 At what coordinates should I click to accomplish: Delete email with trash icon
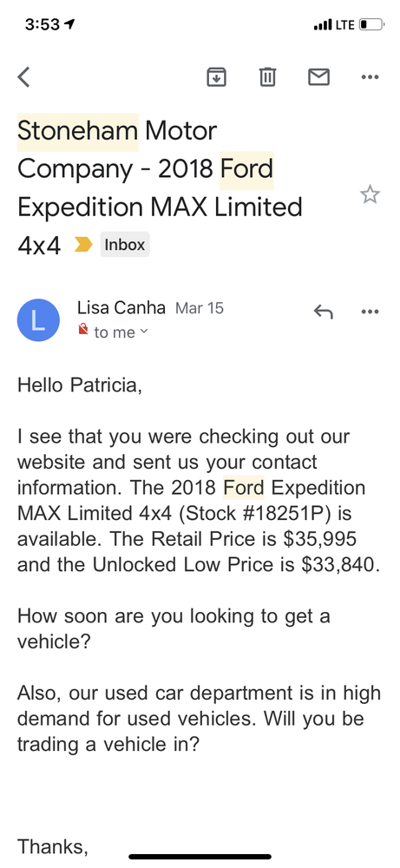[268, 77]
